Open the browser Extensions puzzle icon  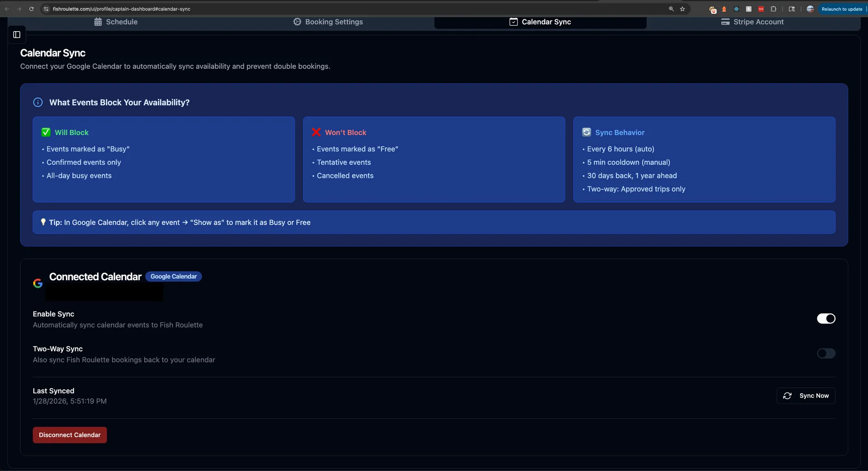[x=774, y=9]
